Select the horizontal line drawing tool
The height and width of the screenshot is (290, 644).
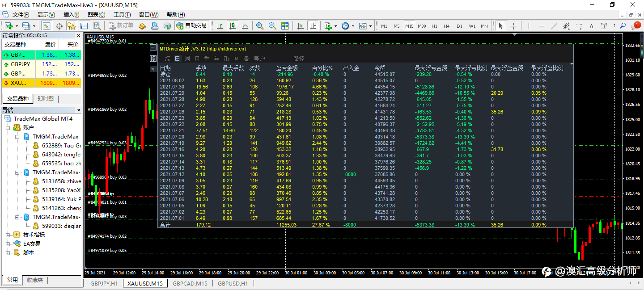coord(541,26)
